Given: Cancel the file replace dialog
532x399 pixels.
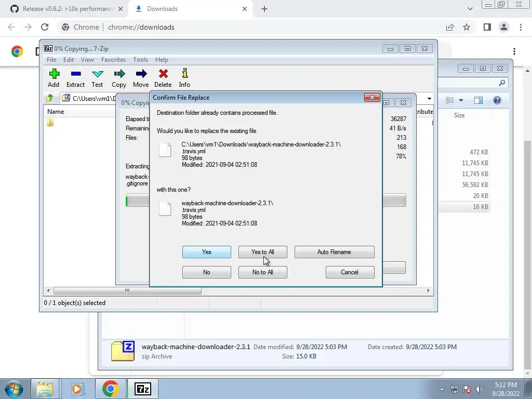Looking at the screenshot, I should tap(350, 272).
